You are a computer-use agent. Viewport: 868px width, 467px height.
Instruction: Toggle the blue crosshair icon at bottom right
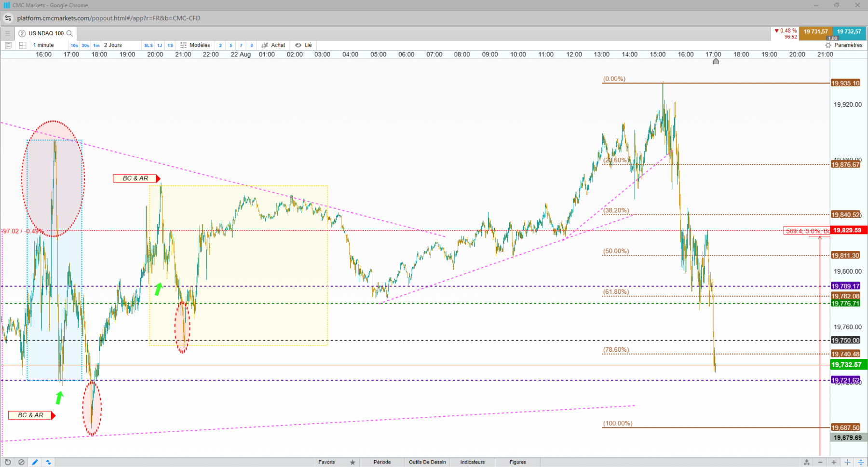click(847, 462)
